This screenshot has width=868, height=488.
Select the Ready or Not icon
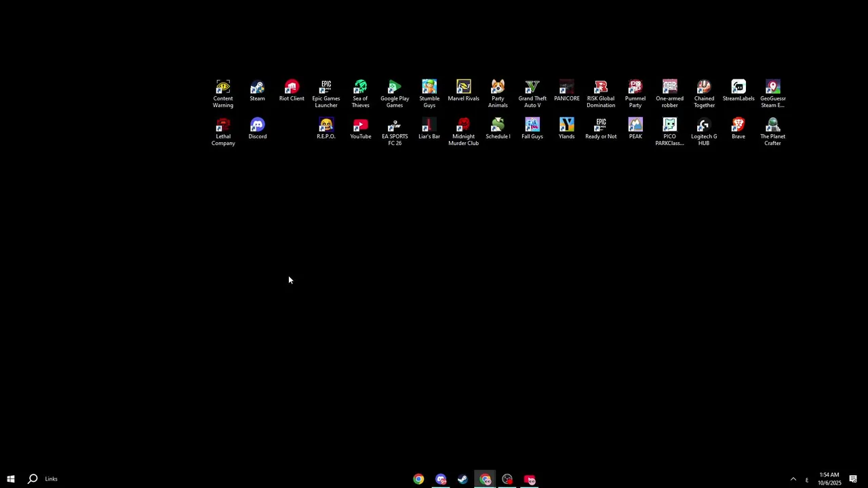coord(601,129)
